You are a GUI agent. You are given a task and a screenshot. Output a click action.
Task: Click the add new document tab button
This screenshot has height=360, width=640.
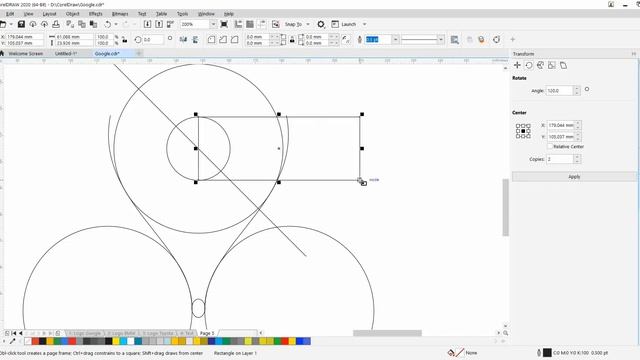(x=139, y=53)
